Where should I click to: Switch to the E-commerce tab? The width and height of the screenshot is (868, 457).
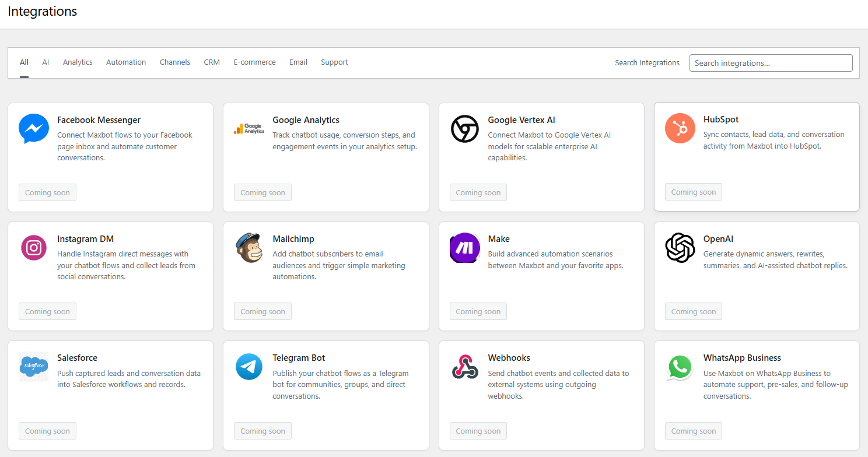pos(254,62)
